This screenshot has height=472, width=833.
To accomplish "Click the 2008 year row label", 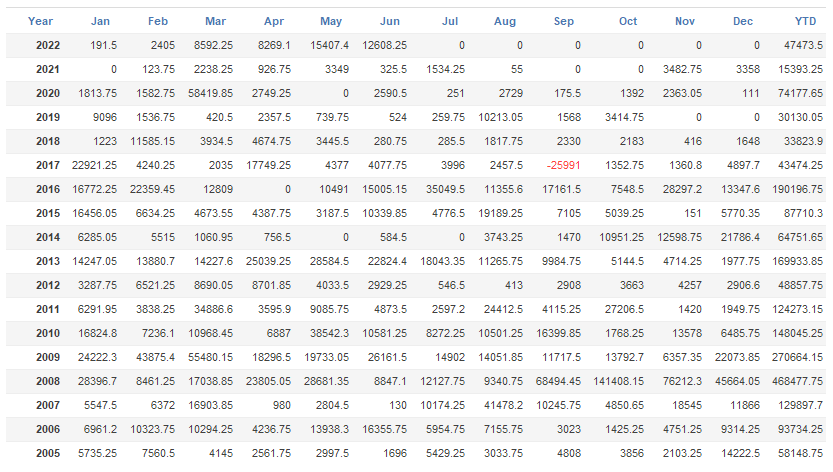I will coord(46,381).
